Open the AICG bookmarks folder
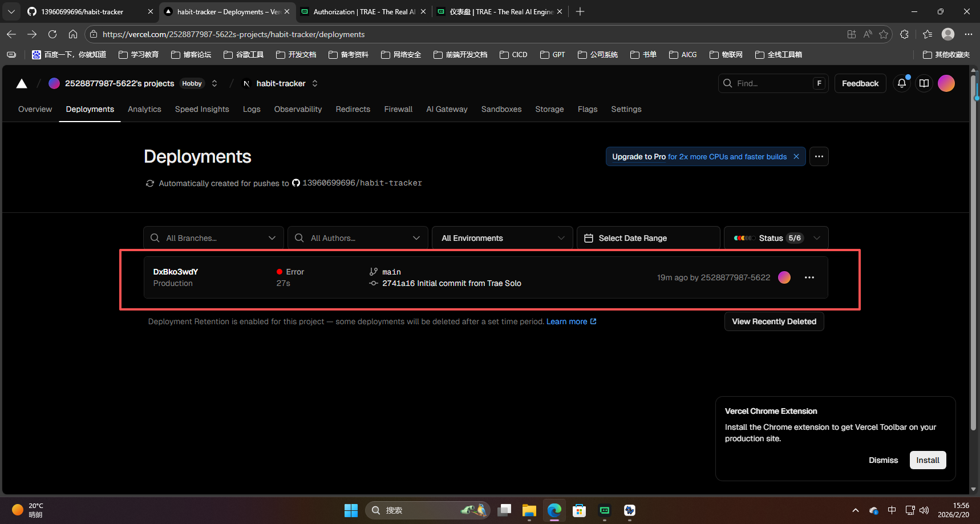The width and height of the screenshot is (980, 524). (x=683, y=55)
